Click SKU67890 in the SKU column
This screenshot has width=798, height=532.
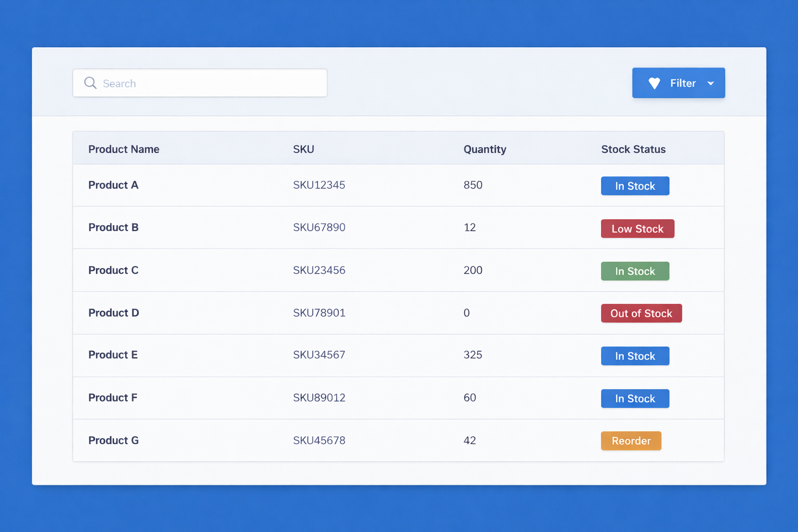319,228
